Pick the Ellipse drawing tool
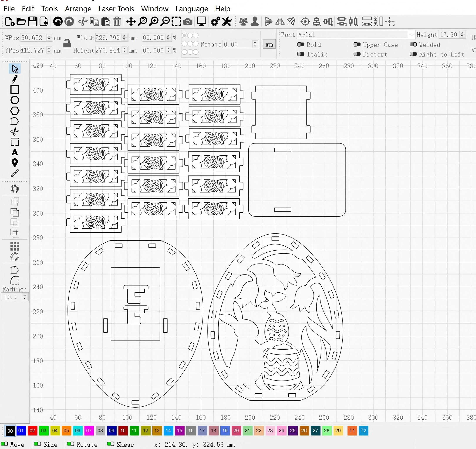476x449 pixels. click(15, 100)
